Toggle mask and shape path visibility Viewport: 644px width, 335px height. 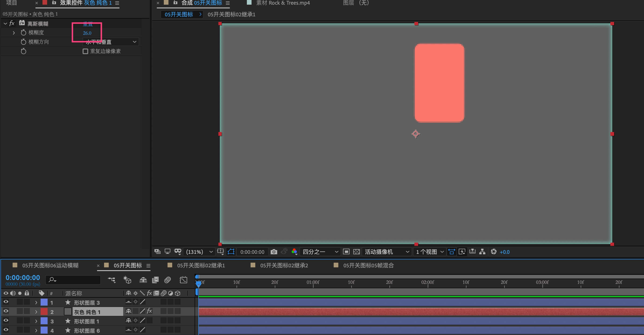[231, 252]
